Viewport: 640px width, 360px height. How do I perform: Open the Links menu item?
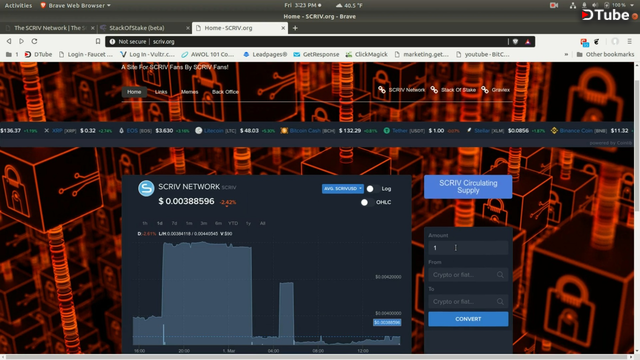coord(161,92)
